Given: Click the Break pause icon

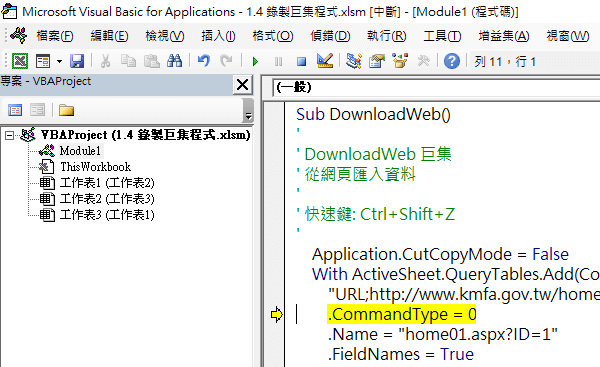Looking at the screenshot, I should coord(279,61).
